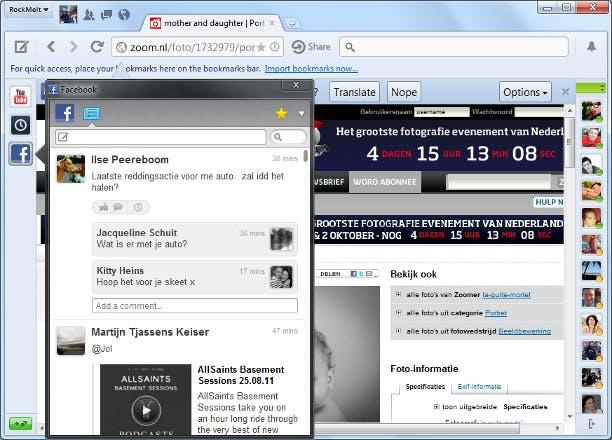Switch to the Exif-informatie tab
612x440 pixels.
[x=479, y=387]
